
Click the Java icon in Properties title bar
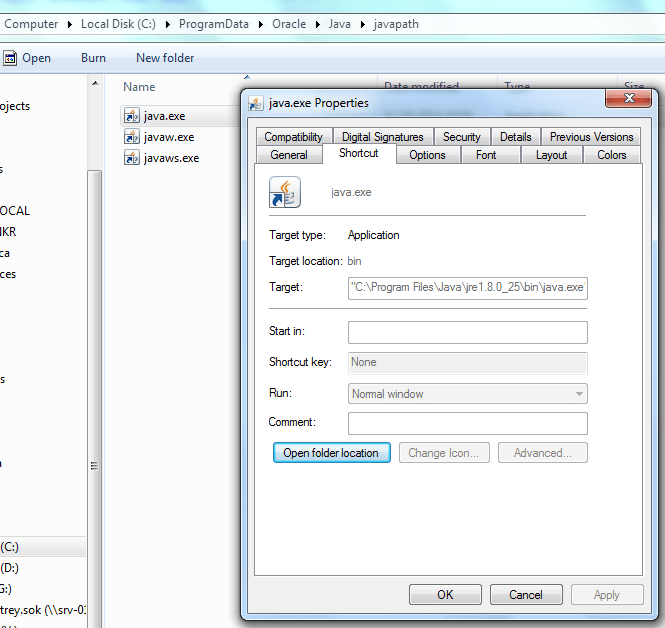point(256,103)
